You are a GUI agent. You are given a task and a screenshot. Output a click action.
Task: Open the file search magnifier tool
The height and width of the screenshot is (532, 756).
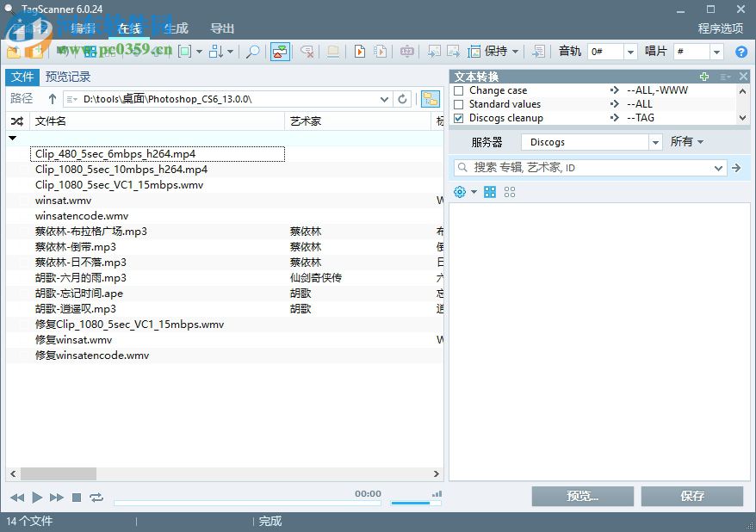tap(252, 52)
